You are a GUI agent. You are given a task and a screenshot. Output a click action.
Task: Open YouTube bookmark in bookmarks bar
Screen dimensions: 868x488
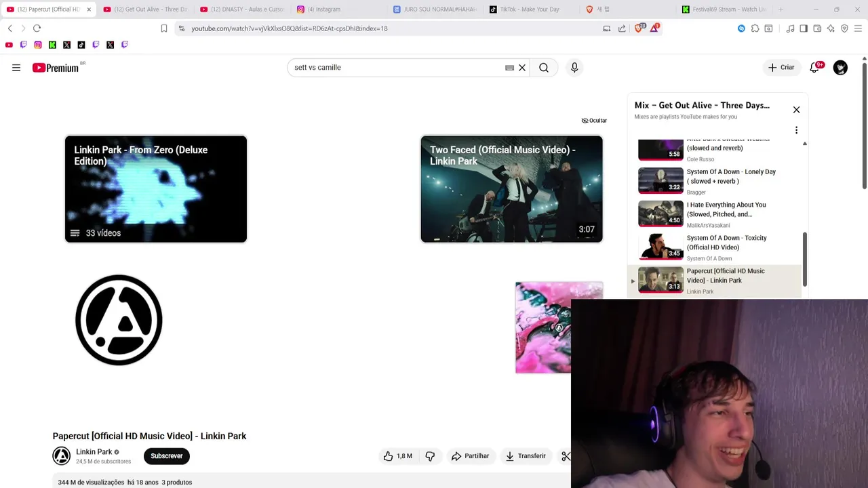pos(9,45)
